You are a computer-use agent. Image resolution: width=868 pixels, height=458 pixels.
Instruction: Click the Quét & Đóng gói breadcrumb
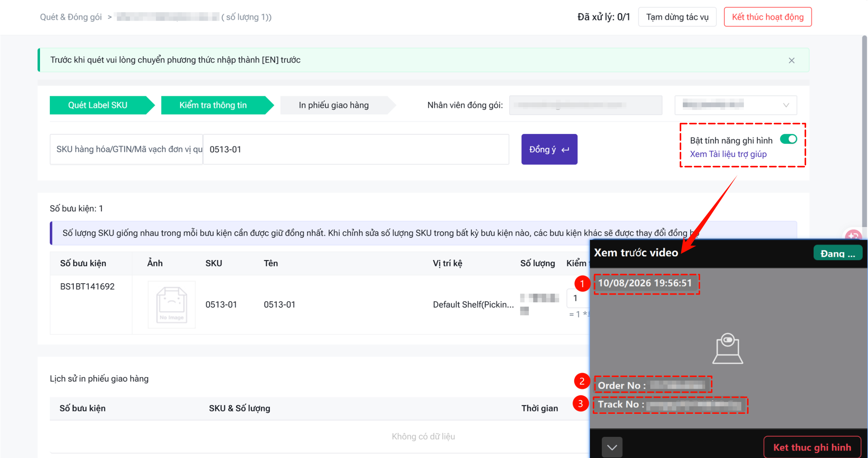71,17
